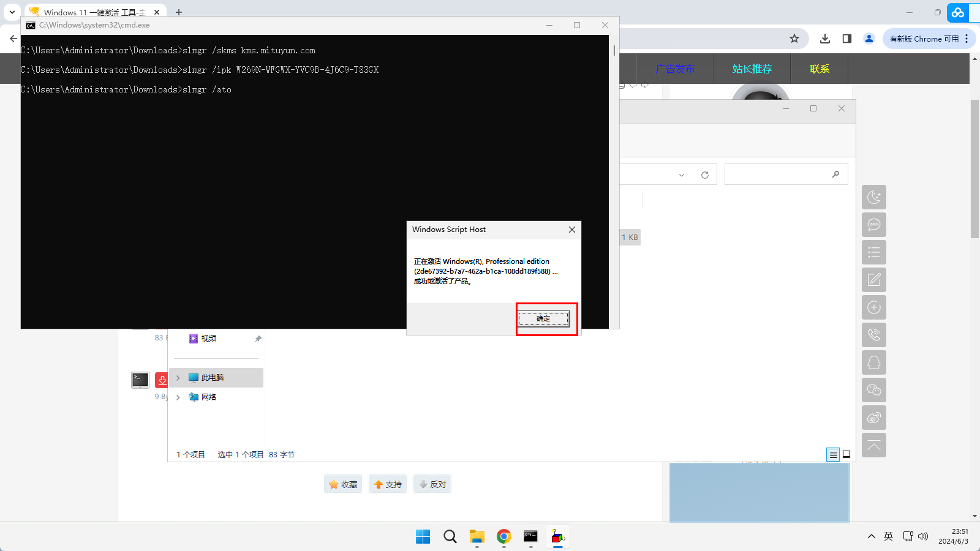Viewport: 980px width, 551px height.
Task: Switch to cmd on the taskbar
Action: click(531, 537)
